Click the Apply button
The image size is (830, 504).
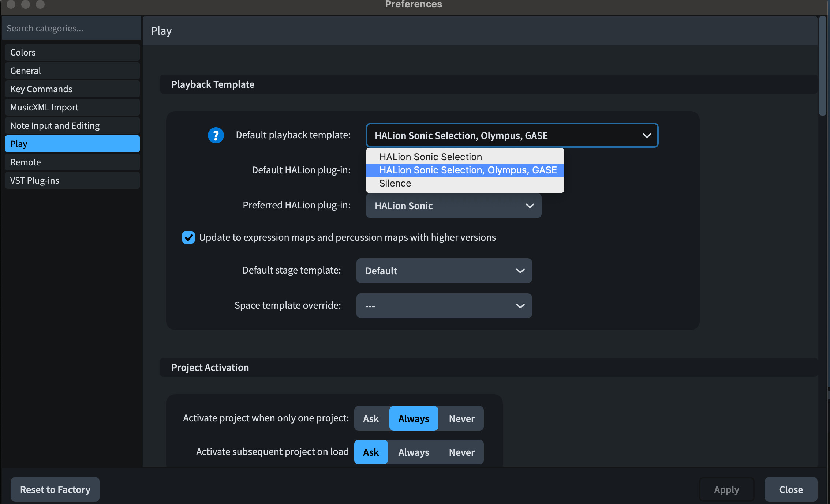[x=726, y=489]
